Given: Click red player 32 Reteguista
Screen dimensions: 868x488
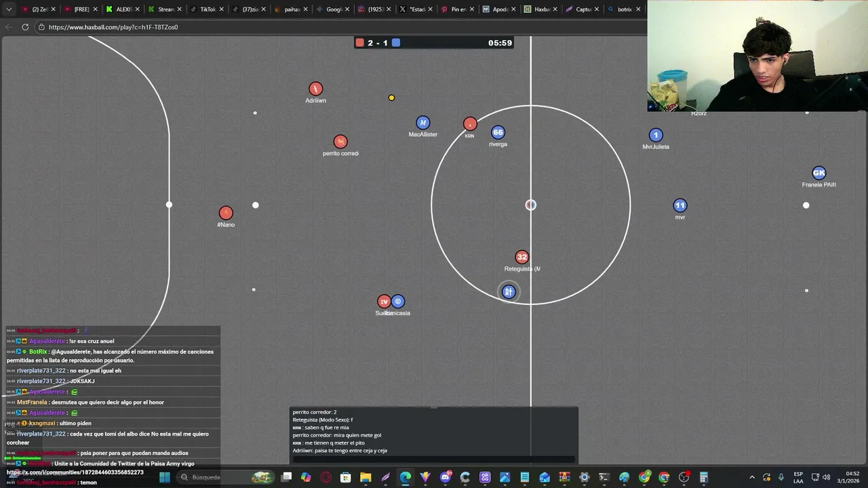Looking at the screenshot, I should [x=521, y=257].
